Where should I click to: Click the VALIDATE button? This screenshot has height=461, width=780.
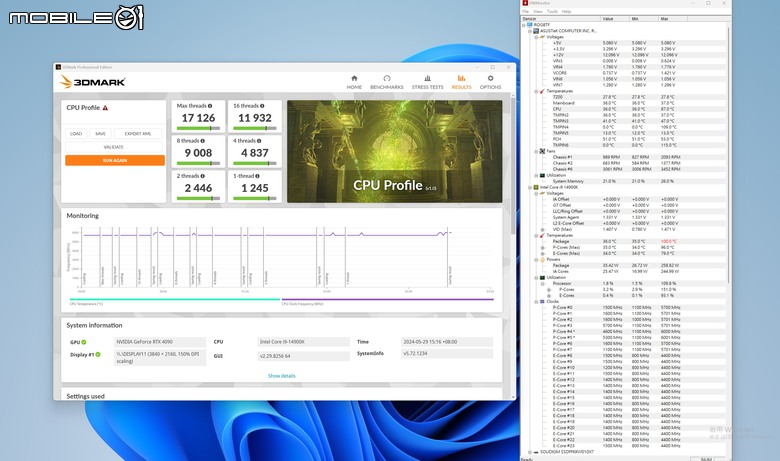coord(113,147)
